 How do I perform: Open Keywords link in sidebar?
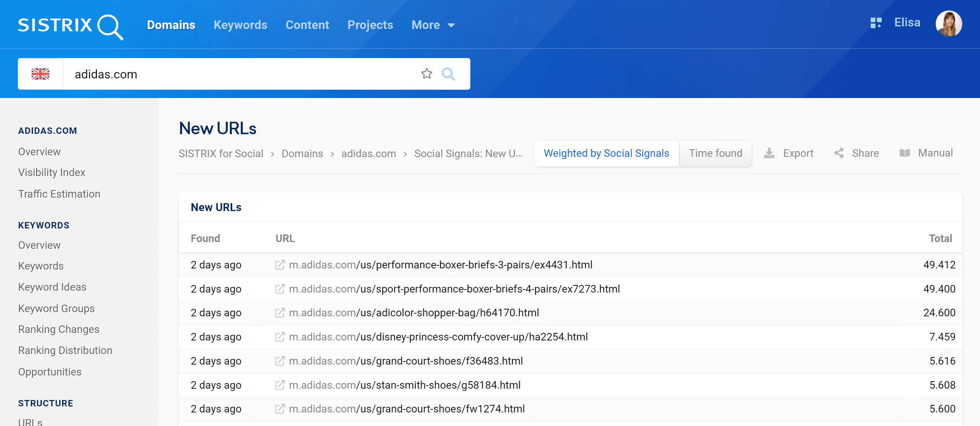(x=41, y=266)
